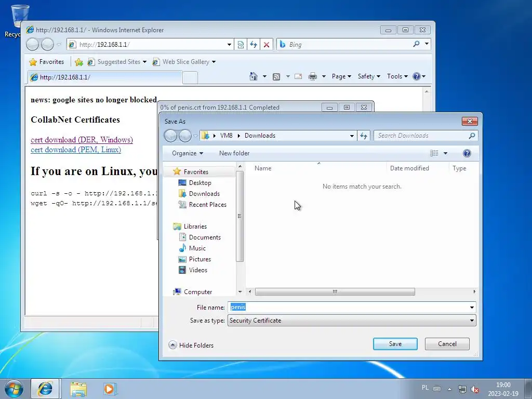This screenshot has width=532, height=399.
Task: Open the Safety menu in IE
Action: tap(369, 76)
